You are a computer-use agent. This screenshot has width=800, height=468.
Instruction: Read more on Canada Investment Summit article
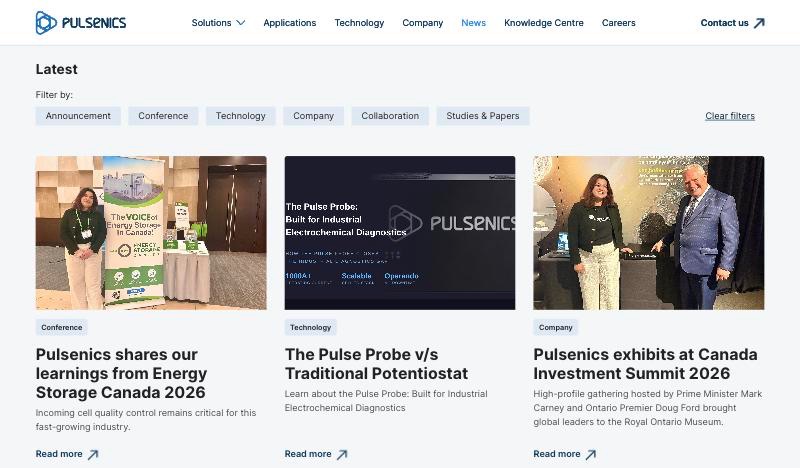tap(565, 454)
